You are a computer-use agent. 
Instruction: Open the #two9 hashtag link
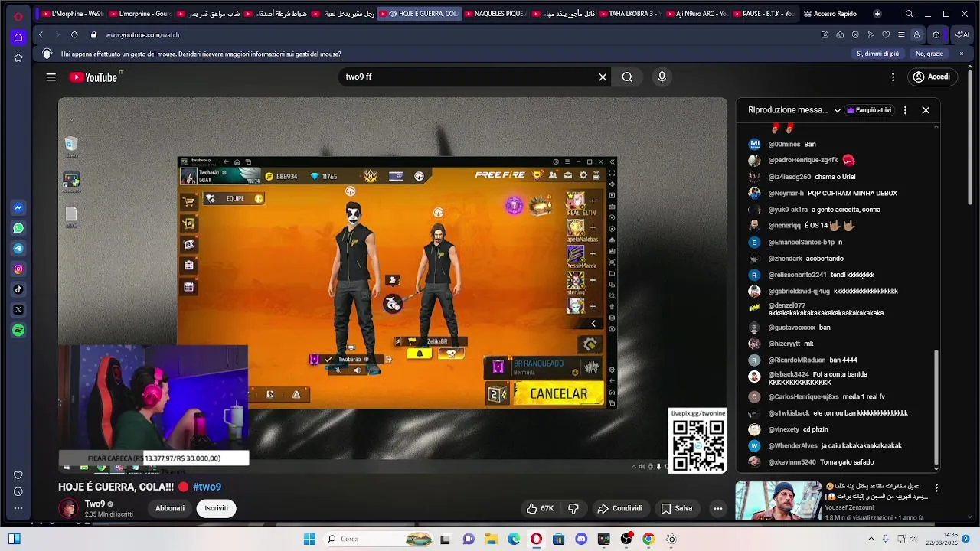pyautogui.click(x=207, y=487)
